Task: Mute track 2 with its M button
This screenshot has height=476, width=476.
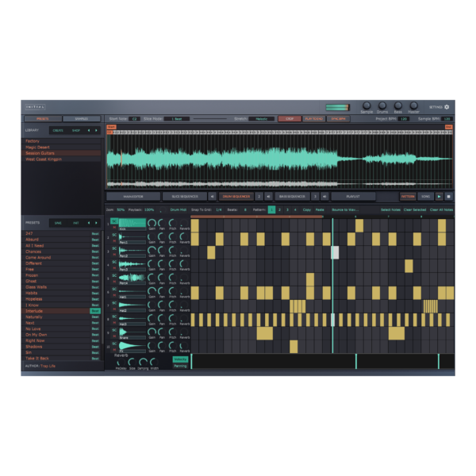Action: click(x=114, y=240)
